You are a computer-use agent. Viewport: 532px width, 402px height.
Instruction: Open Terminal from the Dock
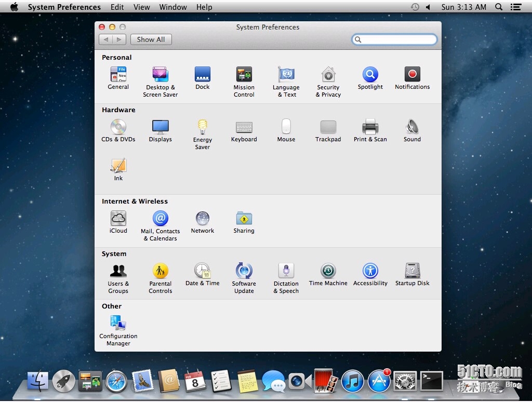point(432,381)
